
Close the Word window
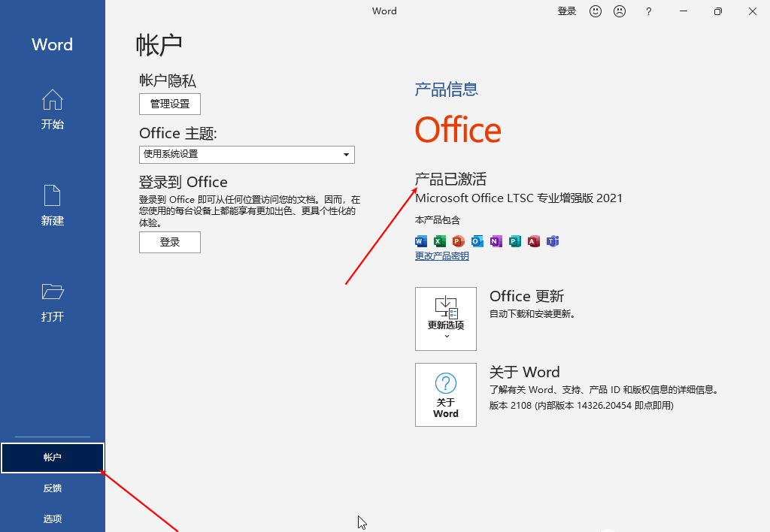click(752, 11)
